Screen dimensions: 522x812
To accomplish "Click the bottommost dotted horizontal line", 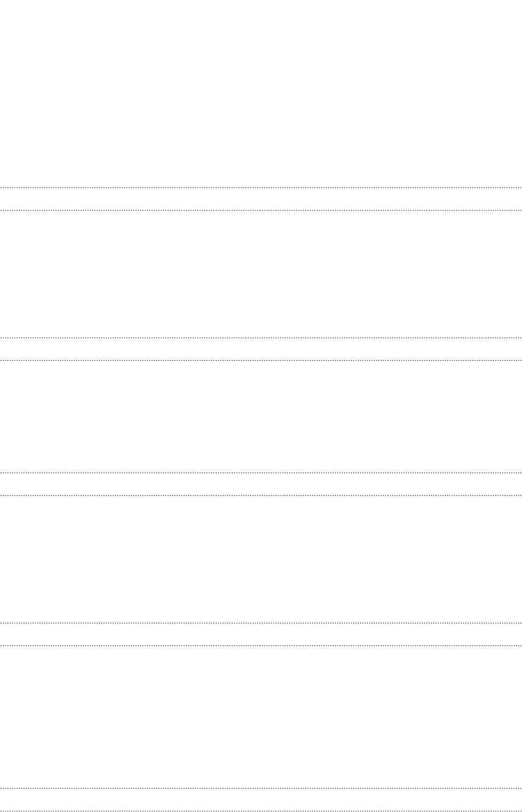I will point(261,811).
